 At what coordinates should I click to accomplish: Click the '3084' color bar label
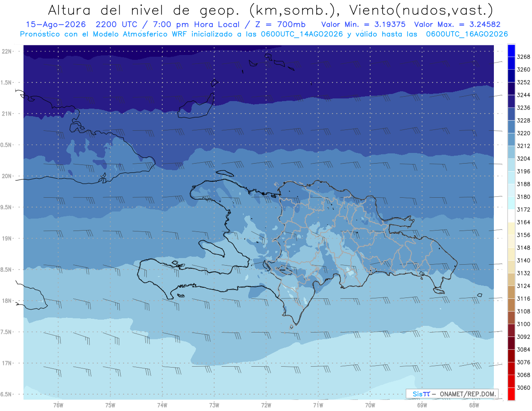click(x=524, y=350)
